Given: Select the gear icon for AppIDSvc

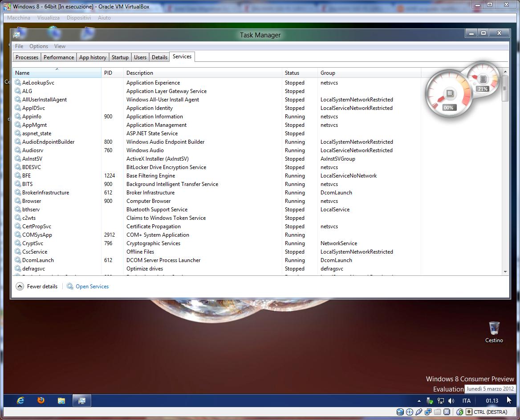Looking at the screenshot, I should 18,108.
